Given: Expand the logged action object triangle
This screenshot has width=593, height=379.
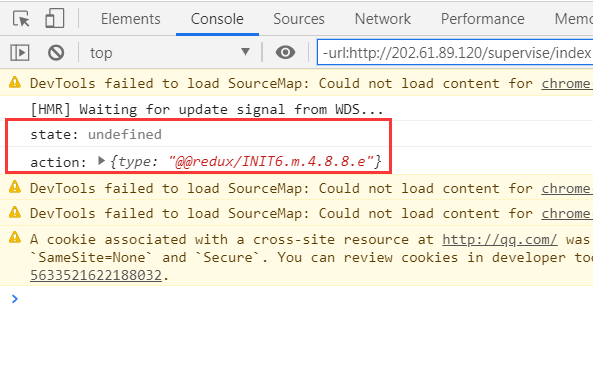Looking at the screenshot, I should [x=101, y=161].
